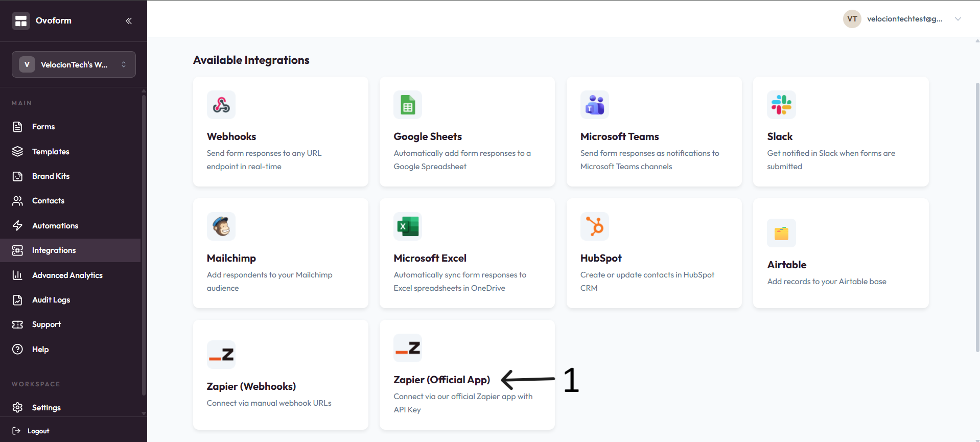
Task: Click the VT user avatar
Action: tap(852, 19)
